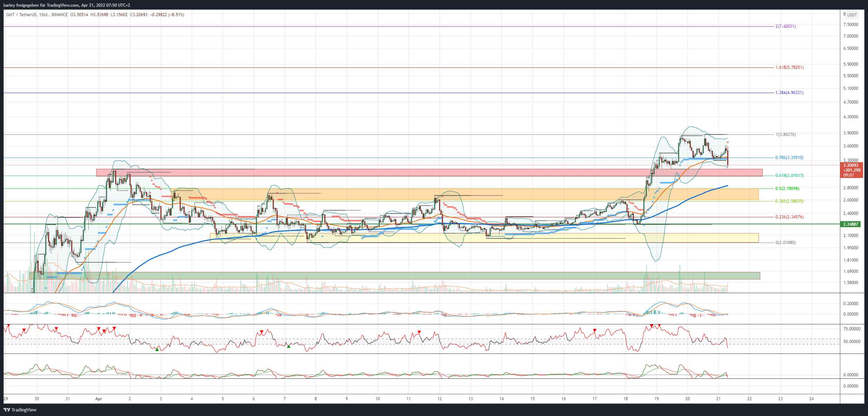Click the 5.90000 price axis label
This screenshot has width=868, height=416.
pyautogui.click(x=851, y=64)
